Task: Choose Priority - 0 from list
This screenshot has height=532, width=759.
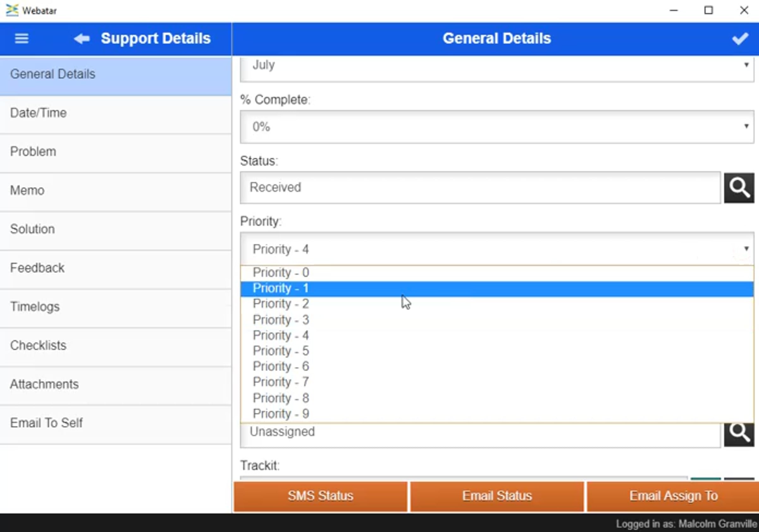Action: tap(497, 272)
